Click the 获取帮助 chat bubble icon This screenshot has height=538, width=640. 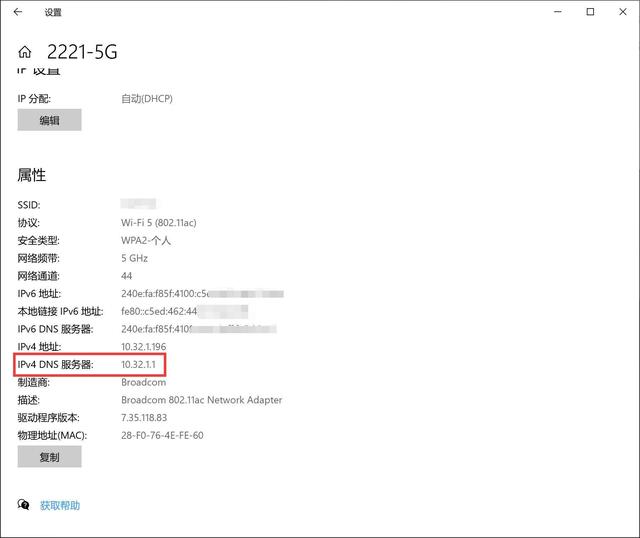point(24,505)
